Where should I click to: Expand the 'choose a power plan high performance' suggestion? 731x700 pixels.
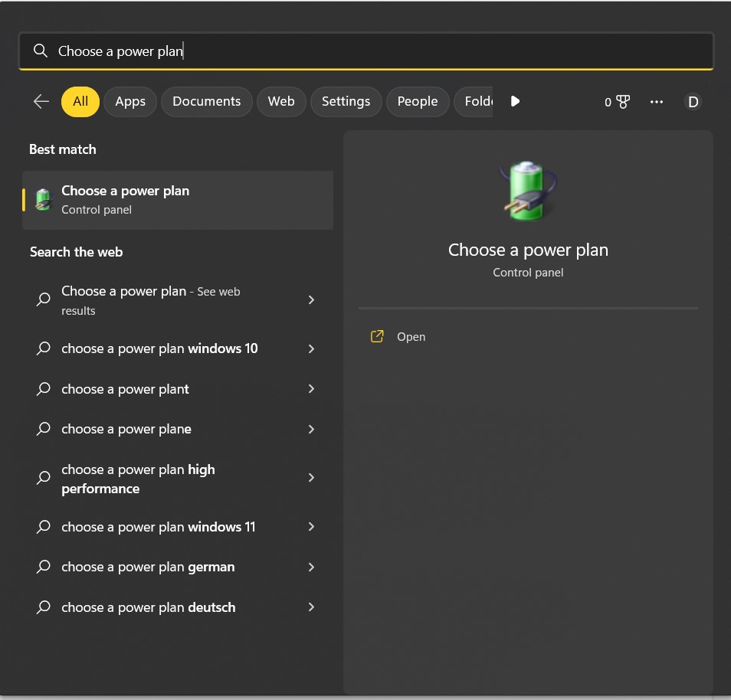311,477
